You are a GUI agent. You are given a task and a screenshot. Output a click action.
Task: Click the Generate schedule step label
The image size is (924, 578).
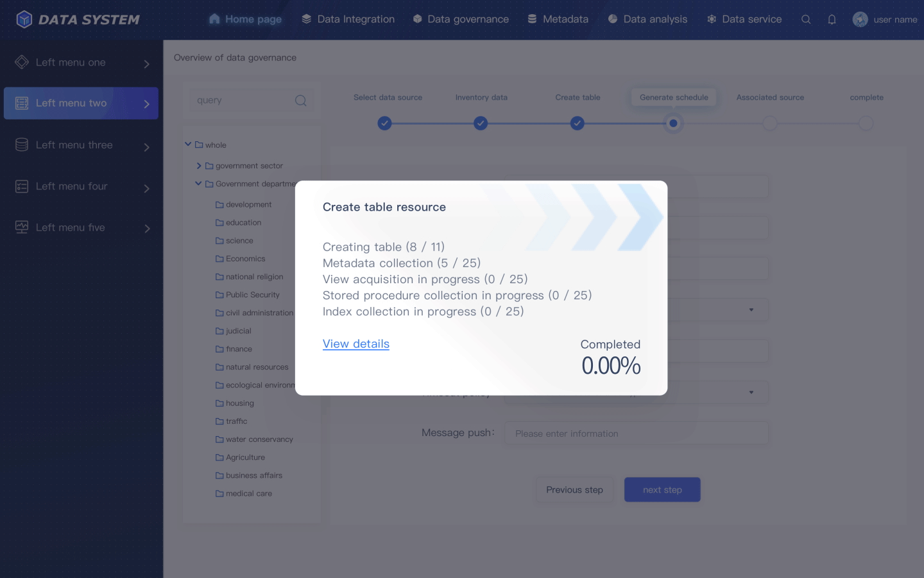pyautogui.click(x=674, y=98)
